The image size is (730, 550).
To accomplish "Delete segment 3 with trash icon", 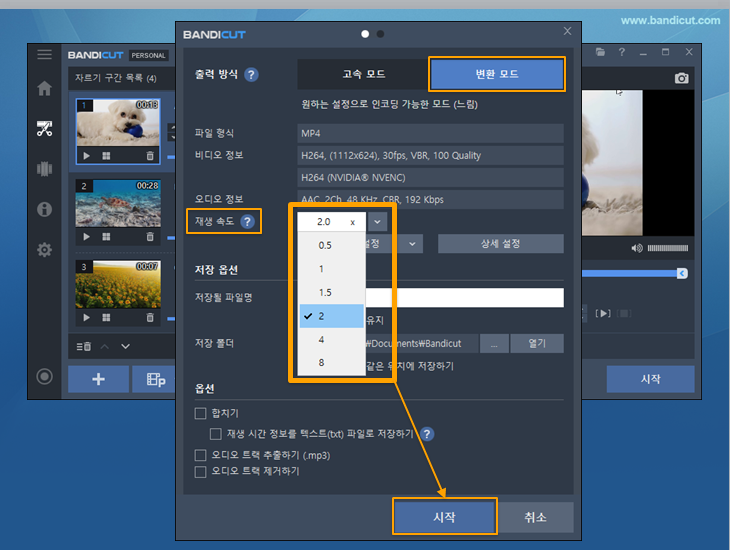I will tap(150, 318).
